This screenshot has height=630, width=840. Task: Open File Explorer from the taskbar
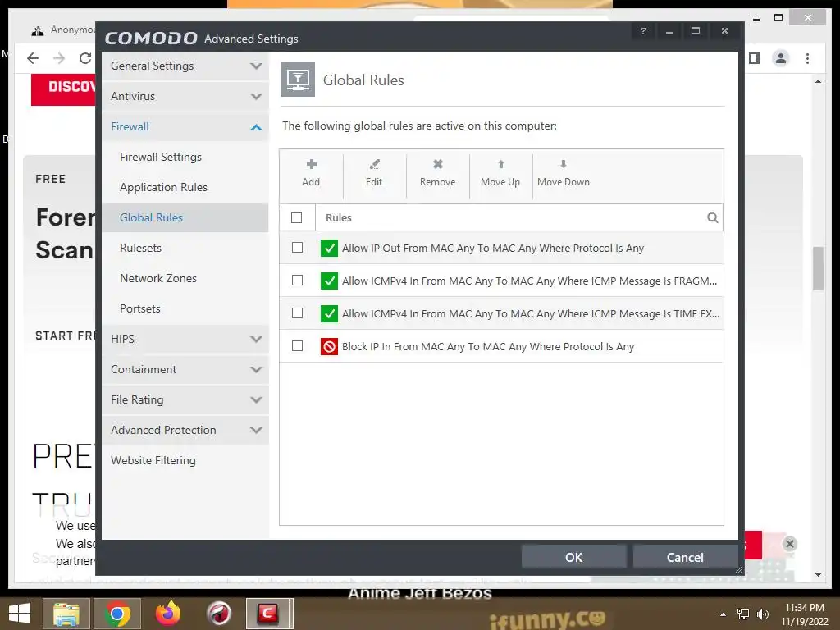pos(66,614)
